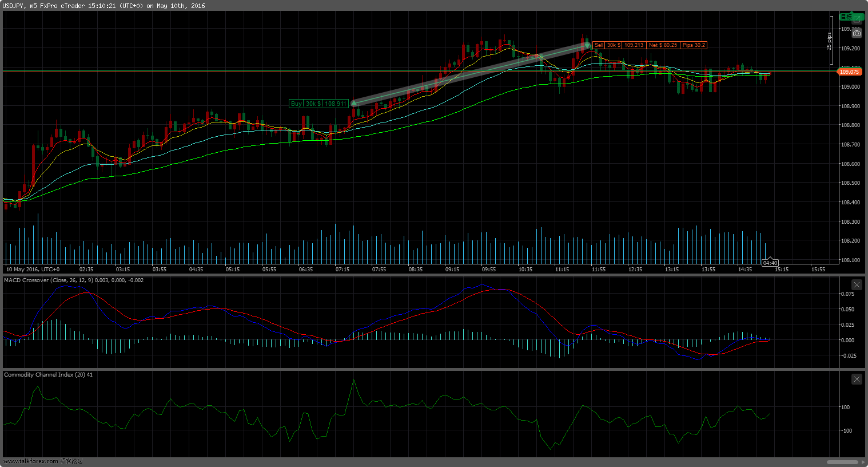This screenshot has height=467, width=868.
Task: Click the 109.000 price axis label
Action: point(850,87)
